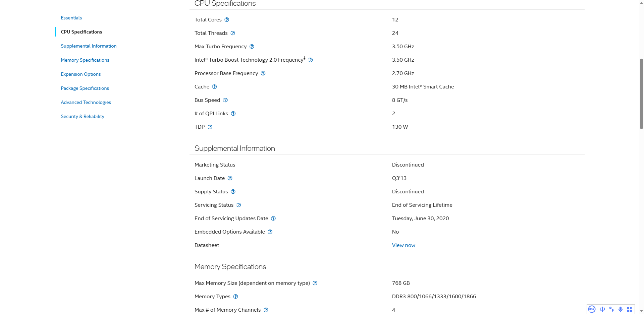The height and width of the screenshot is (314, 644).
Task: Navigate to Expansion Options section
Action: (80, 74)
